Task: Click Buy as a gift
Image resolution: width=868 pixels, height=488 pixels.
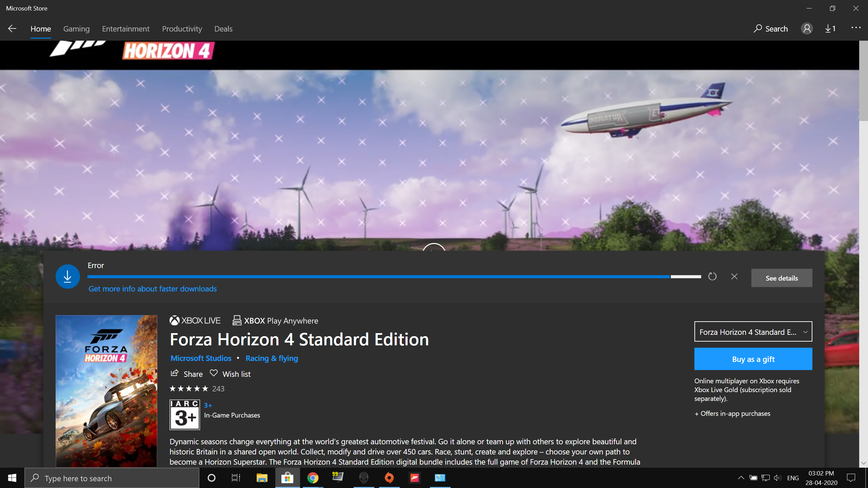Action: point(753,359)
